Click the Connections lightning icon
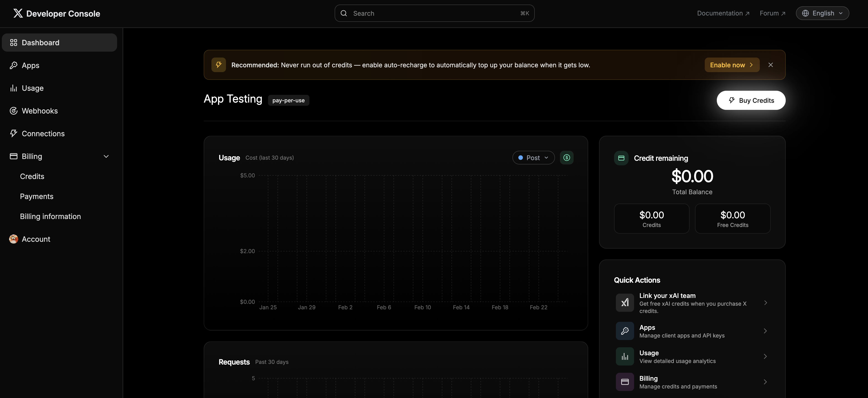This screenshot has height=398, width=868. click(13, 134)
